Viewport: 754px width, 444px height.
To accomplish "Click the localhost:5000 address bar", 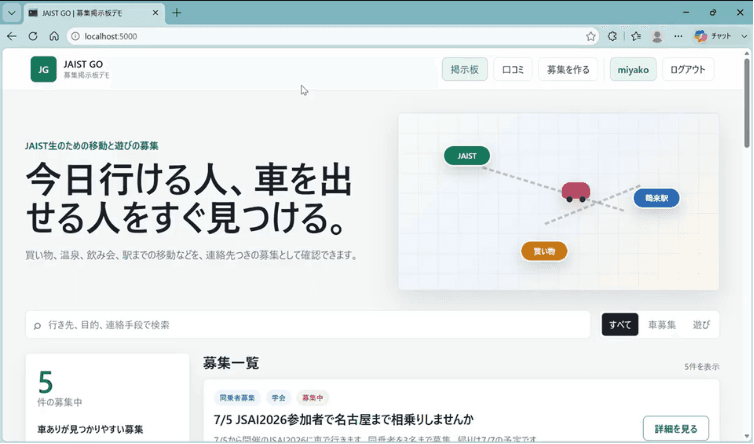I will (x=332, y=36).
